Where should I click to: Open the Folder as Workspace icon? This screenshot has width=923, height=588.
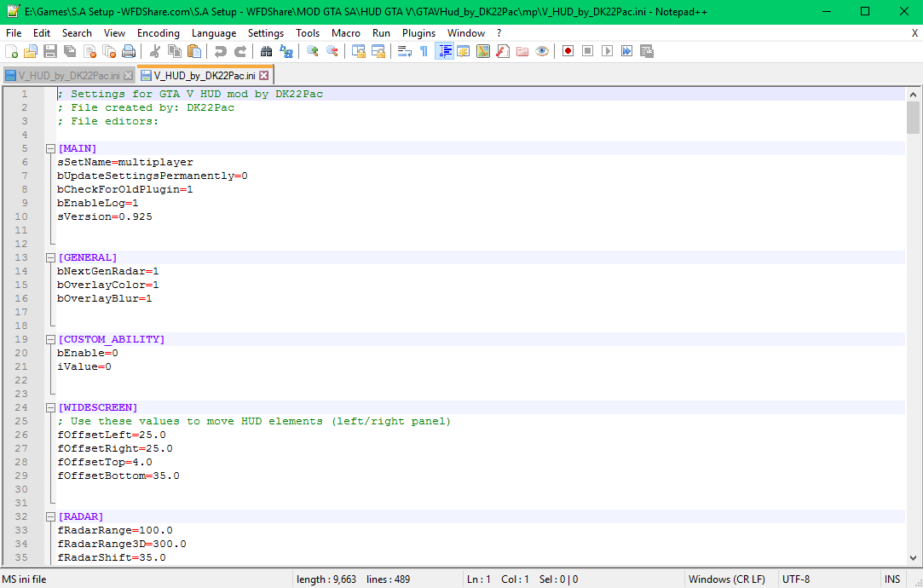click(522, 51)
